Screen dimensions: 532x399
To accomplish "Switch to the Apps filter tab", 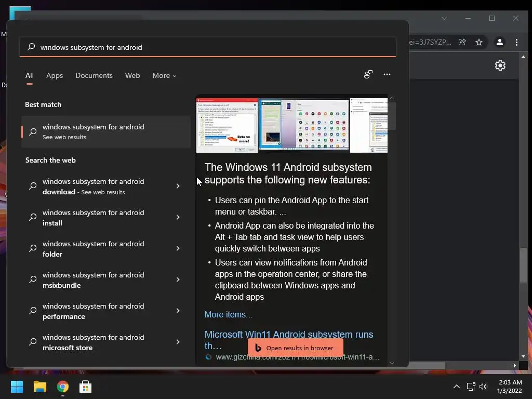I will tap(55, 76).
